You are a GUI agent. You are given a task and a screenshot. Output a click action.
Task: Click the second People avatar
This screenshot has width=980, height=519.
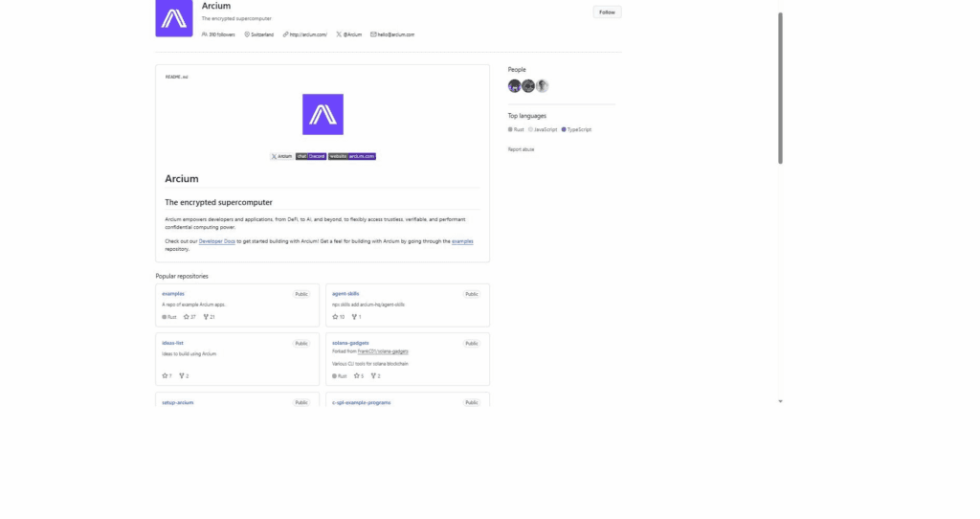[528, 86]
